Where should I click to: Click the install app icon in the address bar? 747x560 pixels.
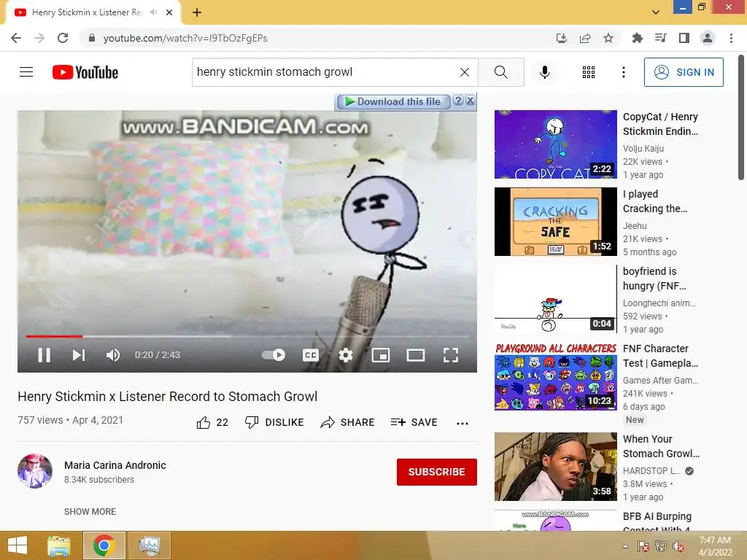point(562,38)
